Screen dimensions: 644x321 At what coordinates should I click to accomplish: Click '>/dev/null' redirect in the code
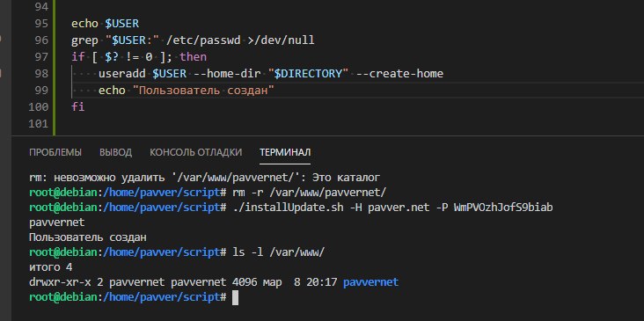pyautogui.click(x=281, y=40)
